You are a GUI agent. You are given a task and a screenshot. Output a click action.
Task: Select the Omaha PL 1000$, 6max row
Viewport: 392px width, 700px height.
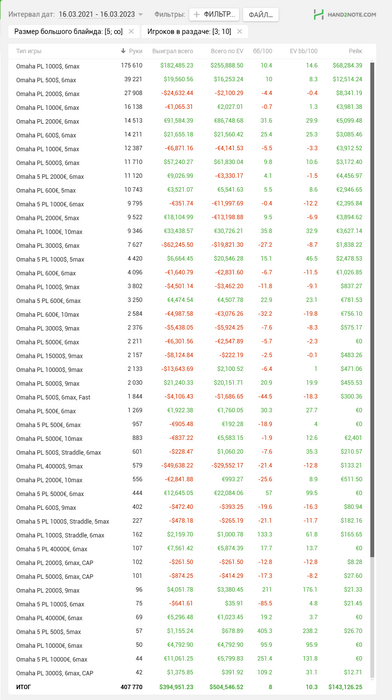[x=189, y=66]
